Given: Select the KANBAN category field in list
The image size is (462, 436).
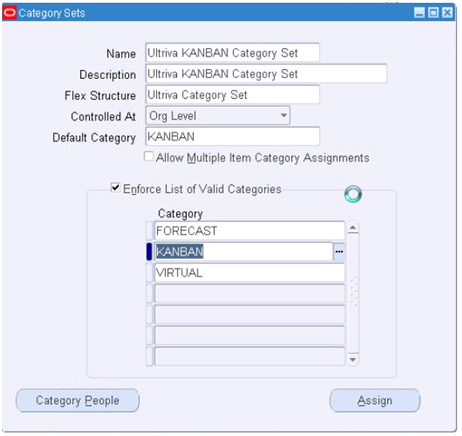Looking at the screenshot, I should tap(244, 252).
